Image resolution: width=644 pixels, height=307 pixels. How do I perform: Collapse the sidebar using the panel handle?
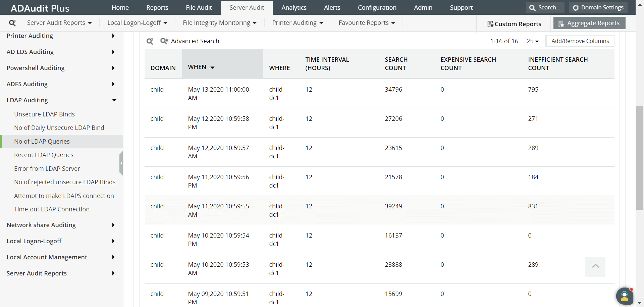(121, 163)
